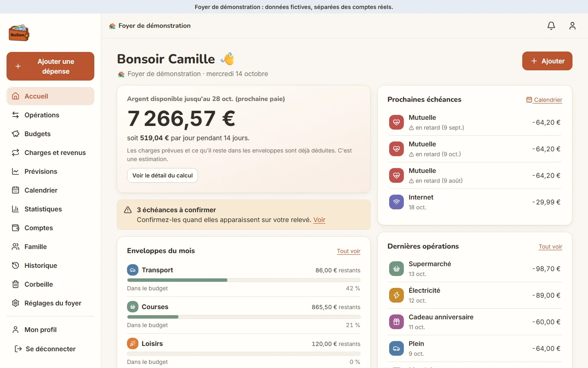Viewport: 588px width, 368px height.
Task: Click the house icon beside Foyer de démonstration header
Action: 112,26
